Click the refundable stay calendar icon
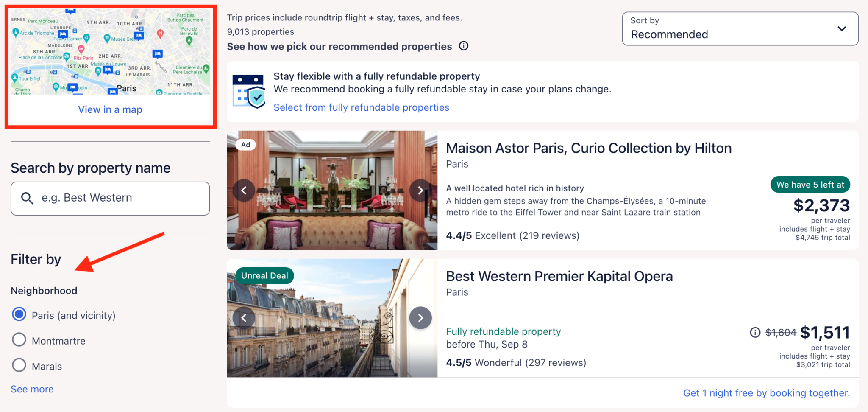Viewport: 868px width, 412px height. 248,90
